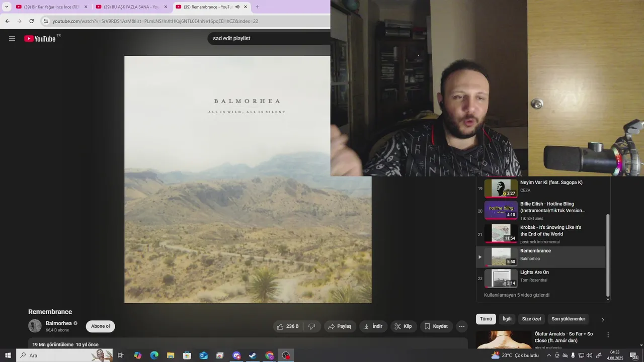Open the OBS Studio taskbar icon
Screen dimensions: 644x362
tap(286, 355)
